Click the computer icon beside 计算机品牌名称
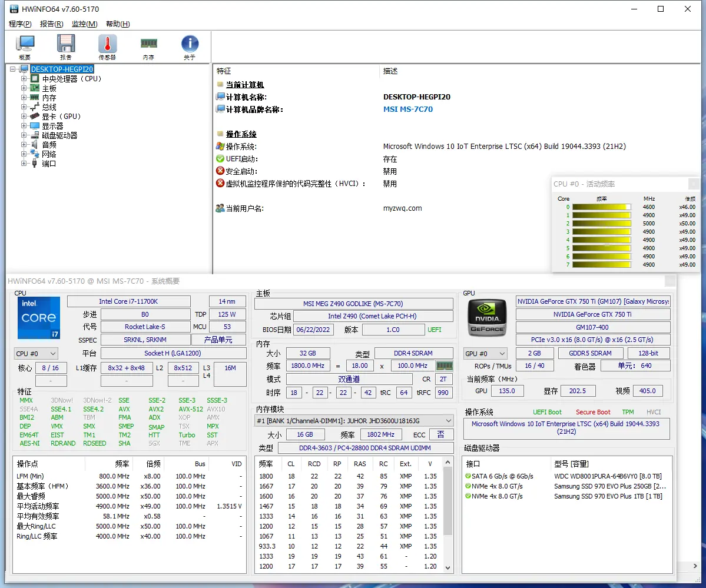 [220, 108]
